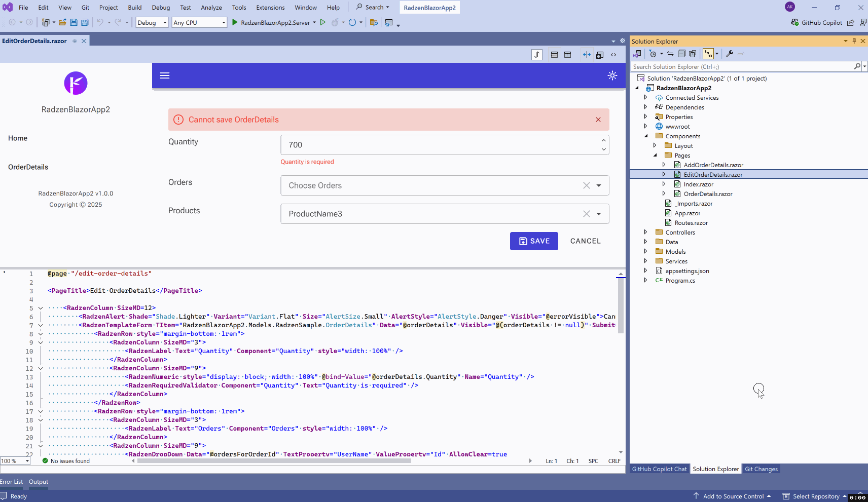The height and width of the screenshot is (502, 868).
Task: Click OrderDetails link in preview sidebar
Action: click(28, 167)
